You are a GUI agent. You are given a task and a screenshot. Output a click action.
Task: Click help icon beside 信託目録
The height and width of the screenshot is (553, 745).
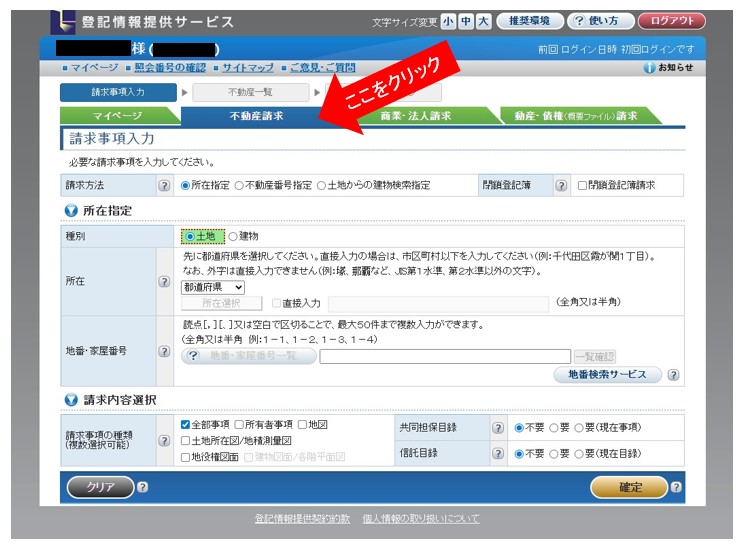[x=497, y=453]
